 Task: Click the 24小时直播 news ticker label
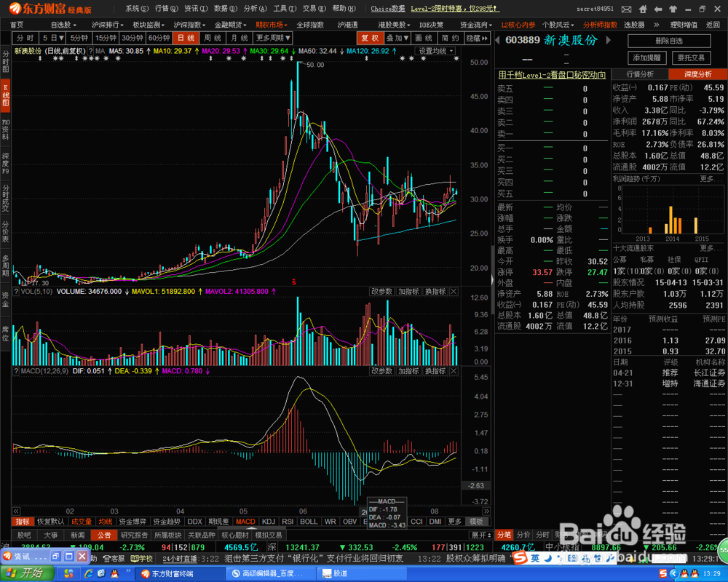click(x=181, y=558)
